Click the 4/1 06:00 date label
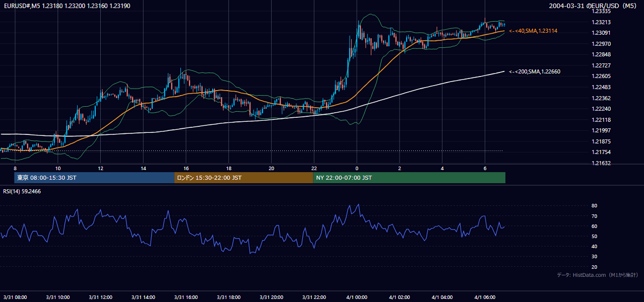The height and width of the screenshot is (302, 644). tap(485, 297)
